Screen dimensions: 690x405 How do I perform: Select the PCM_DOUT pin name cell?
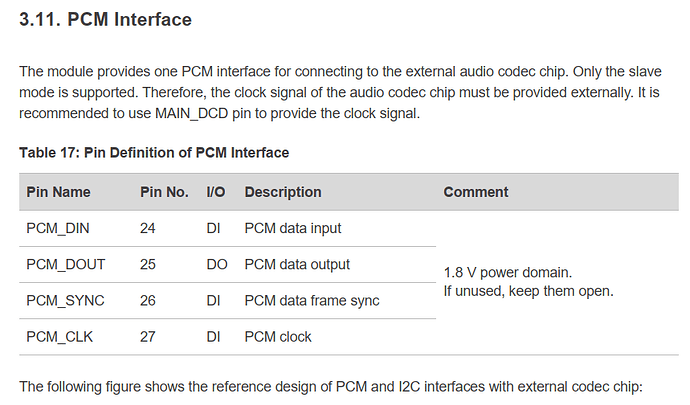[x=65, y=265]
